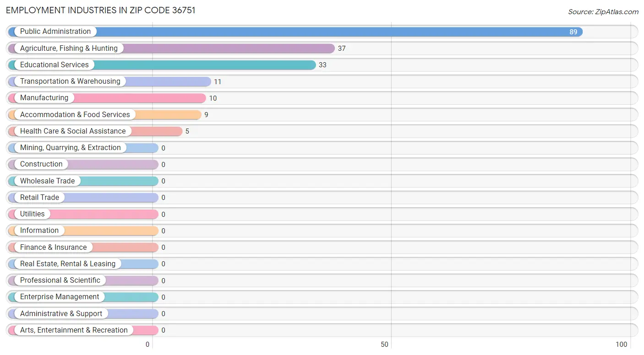Image resolution: width=644 pixels, height=355 pixels.
Task: Click Real Estate, Rental & Leasing label
Action: click(x=68, y=264)
